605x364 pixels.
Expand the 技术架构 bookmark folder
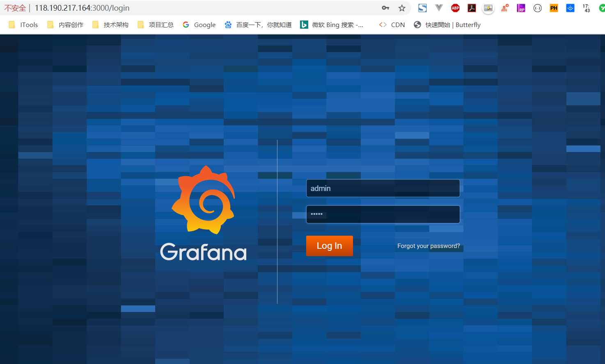tap(111, 25)
